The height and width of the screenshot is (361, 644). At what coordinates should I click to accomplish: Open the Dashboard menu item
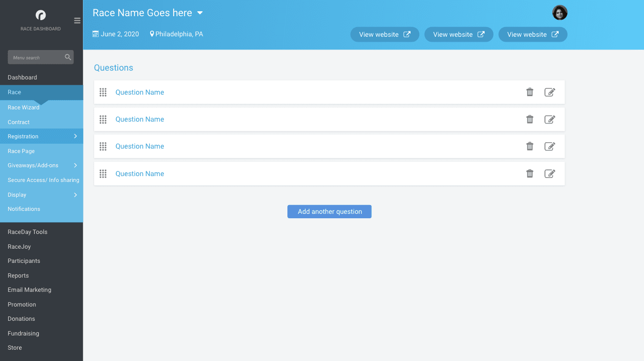(x=22, y=77)
